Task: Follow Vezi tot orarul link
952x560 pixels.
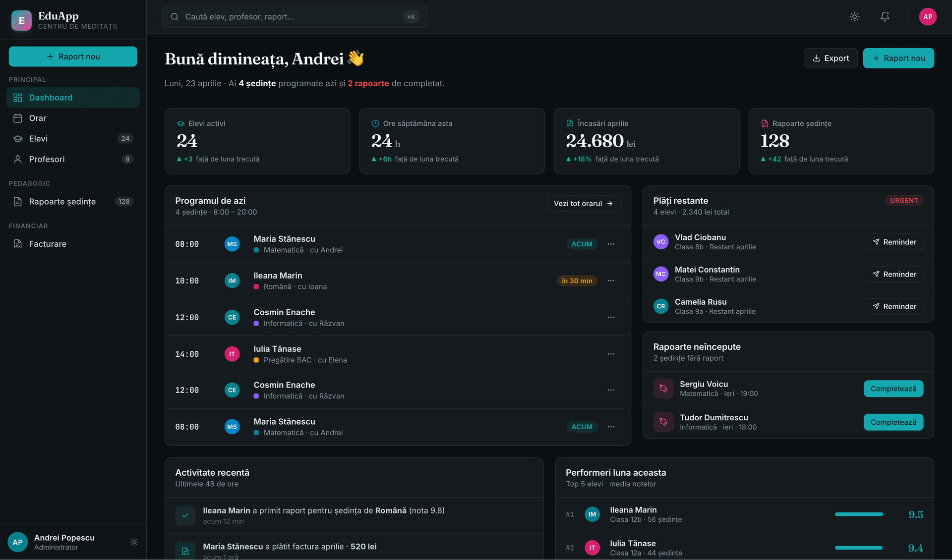Action: point(583,204)
